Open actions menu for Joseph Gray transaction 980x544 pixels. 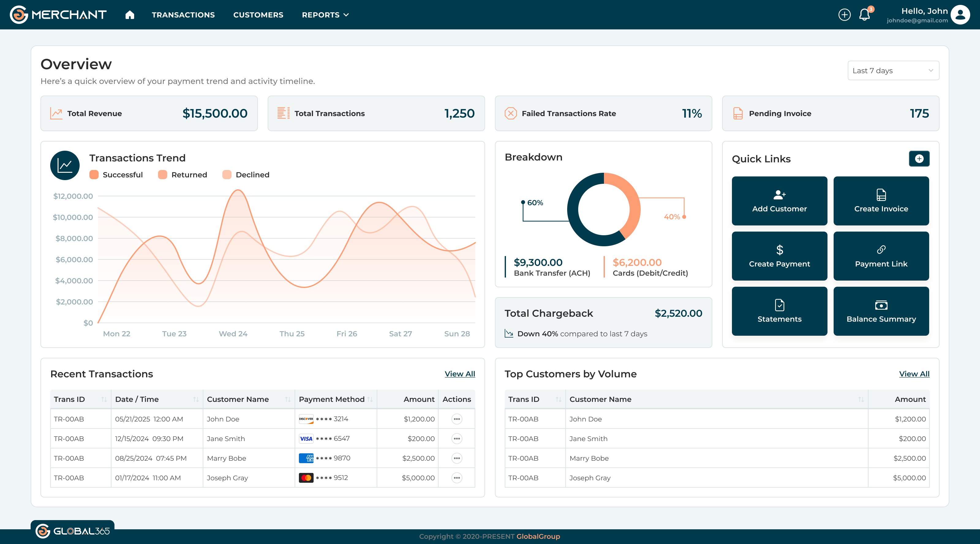click(x=457, y=478)
